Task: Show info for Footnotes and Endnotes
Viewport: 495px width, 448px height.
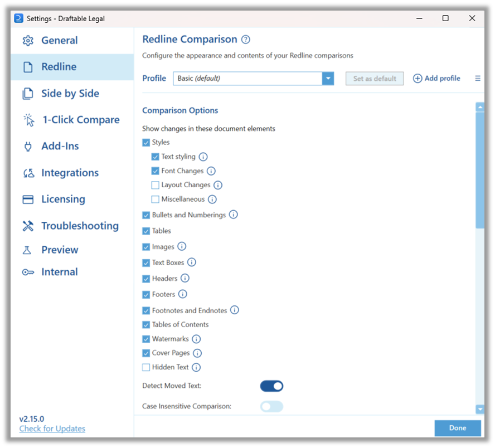Action: (x=235, y=310)
